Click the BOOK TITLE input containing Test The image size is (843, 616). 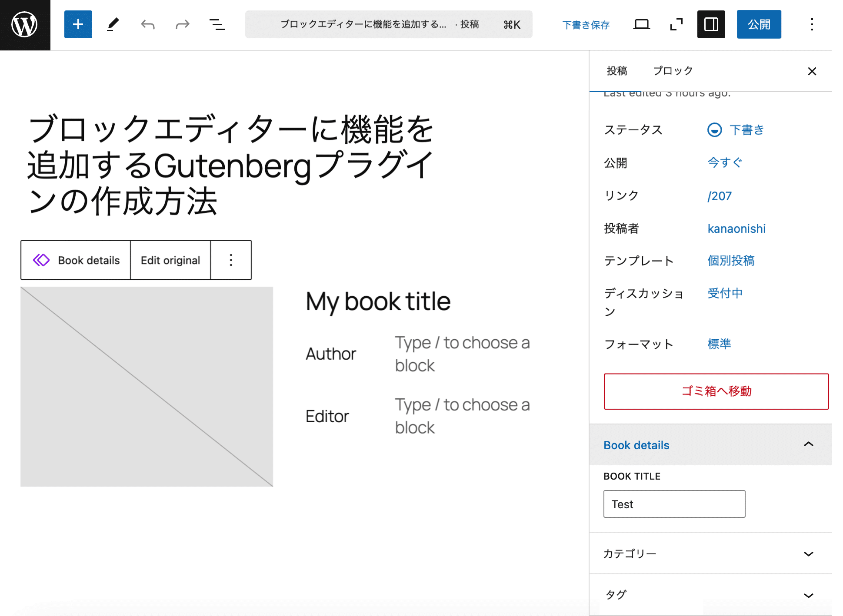pos(674,504)
